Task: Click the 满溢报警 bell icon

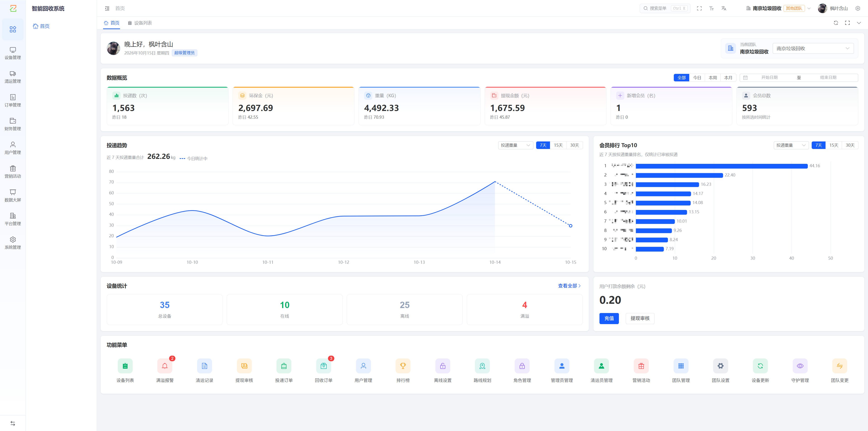Action: pos(165,366)
